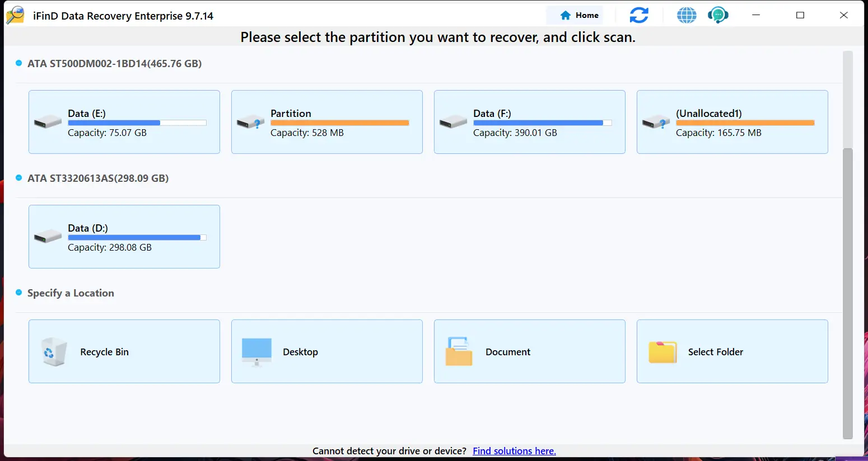This screenshot has width=868, height=461.
Task: Click the Recycle Bin icon
Action: click(x=54, y=352)
